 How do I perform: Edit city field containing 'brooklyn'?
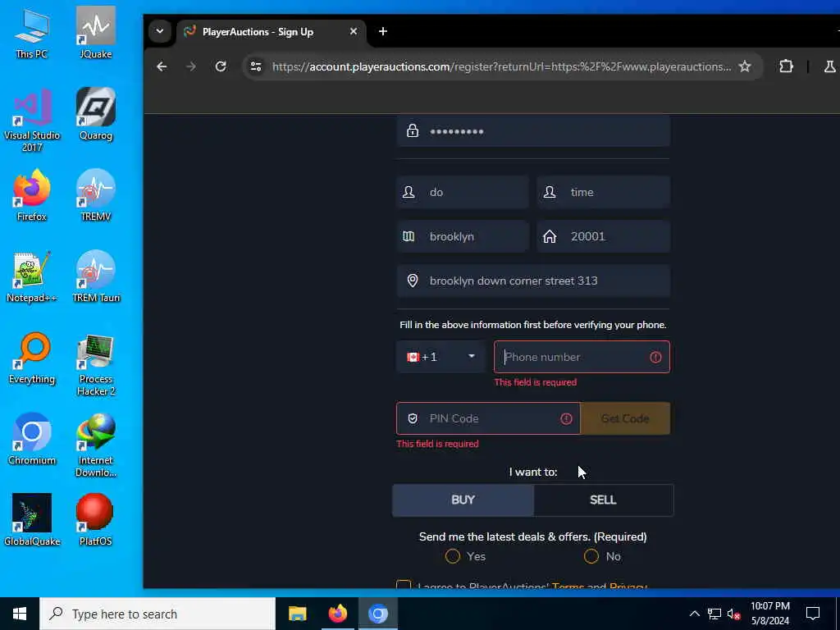click(463, 236)
